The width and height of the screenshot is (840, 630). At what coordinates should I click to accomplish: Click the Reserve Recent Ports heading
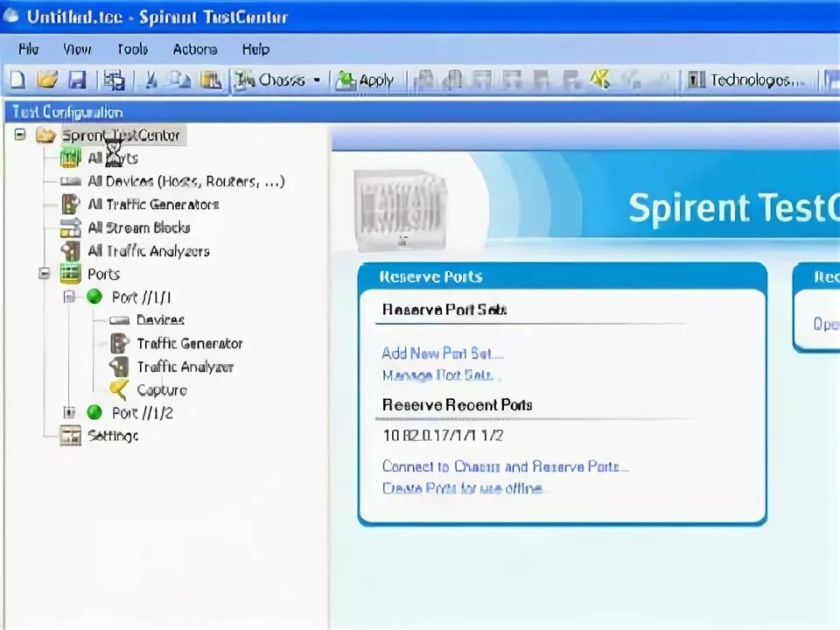point(457,404)
